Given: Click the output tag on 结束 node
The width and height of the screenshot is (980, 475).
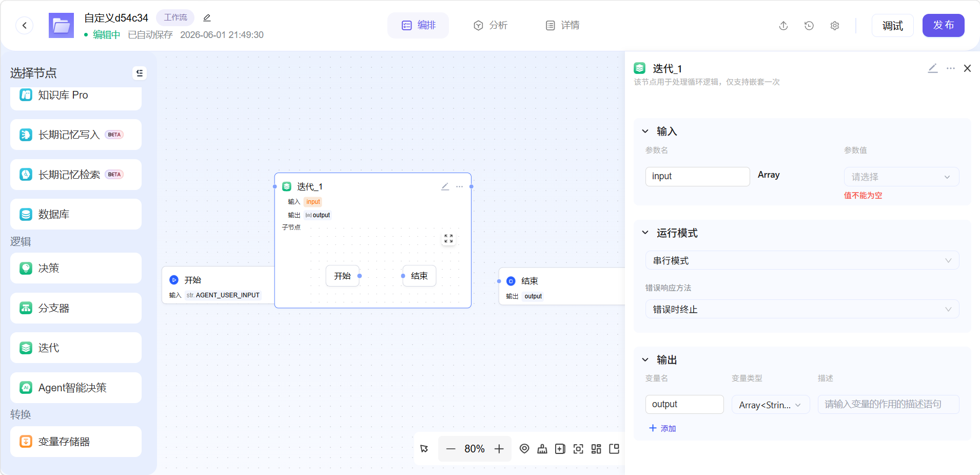Looking at the screenshot, I should point(533,296).
